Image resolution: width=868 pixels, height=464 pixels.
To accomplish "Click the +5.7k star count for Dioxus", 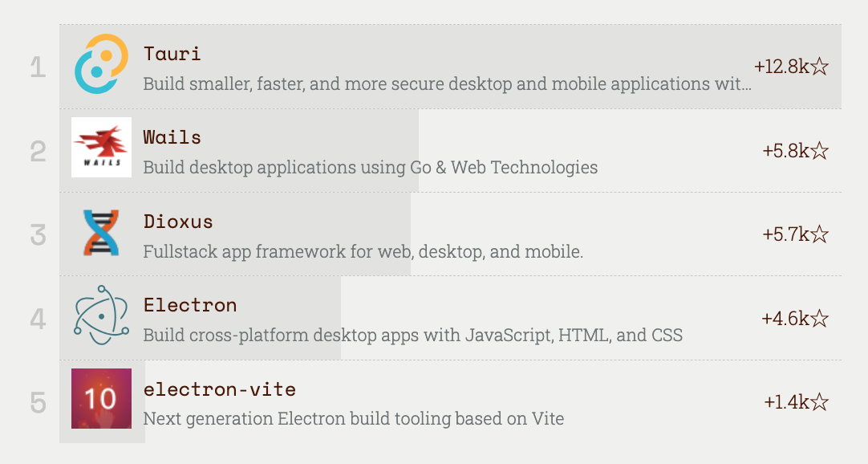I will (x=795, y=234).
